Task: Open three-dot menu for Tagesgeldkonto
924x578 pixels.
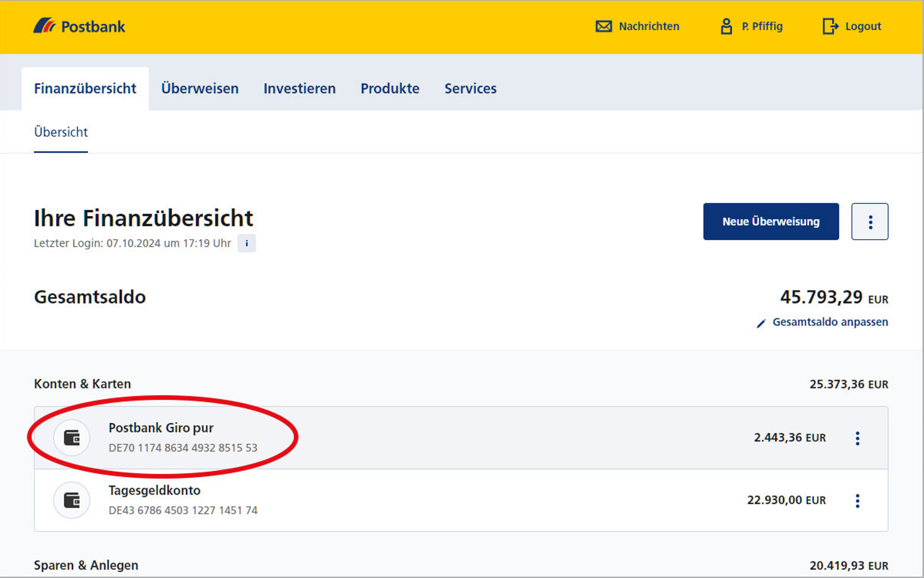Action: pos(858,501)
